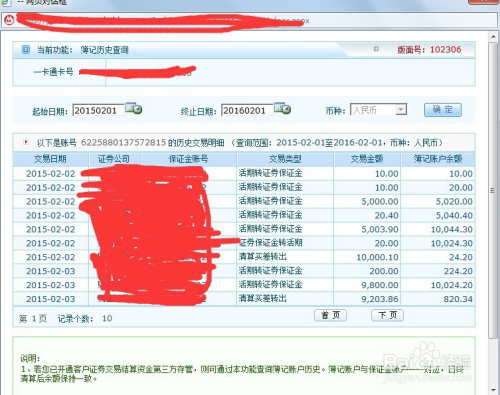Open the 币种 currency dropdown

(x=378, y=110)
